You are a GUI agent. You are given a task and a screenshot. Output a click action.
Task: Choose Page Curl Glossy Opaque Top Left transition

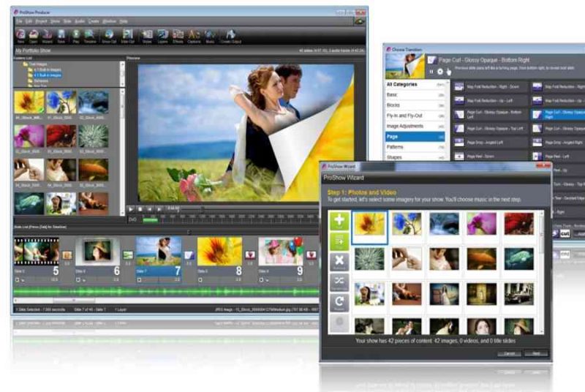point(491,129)
